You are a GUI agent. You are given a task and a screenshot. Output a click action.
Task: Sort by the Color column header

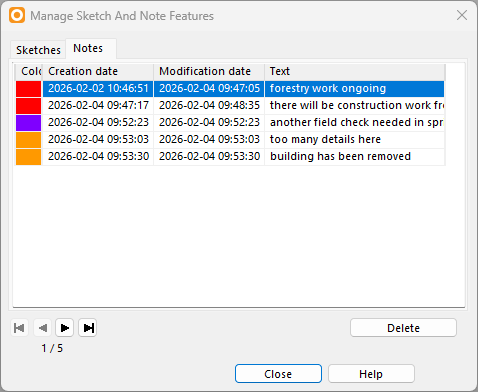point(29,71)
